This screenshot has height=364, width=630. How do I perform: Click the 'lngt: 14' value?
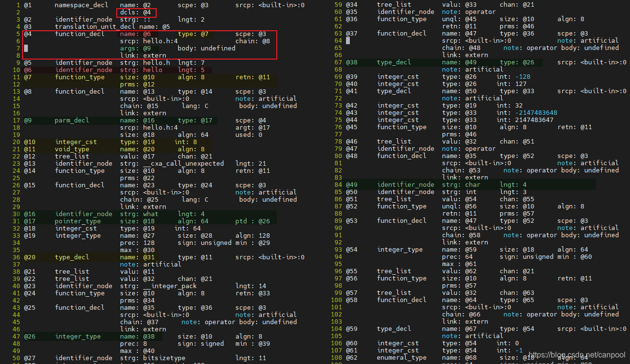(x=251, y=286)
